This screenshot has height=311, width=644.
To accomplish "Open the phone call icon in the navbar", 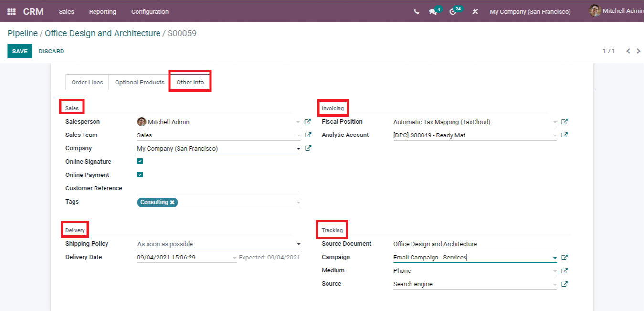I will coord(416,11).
